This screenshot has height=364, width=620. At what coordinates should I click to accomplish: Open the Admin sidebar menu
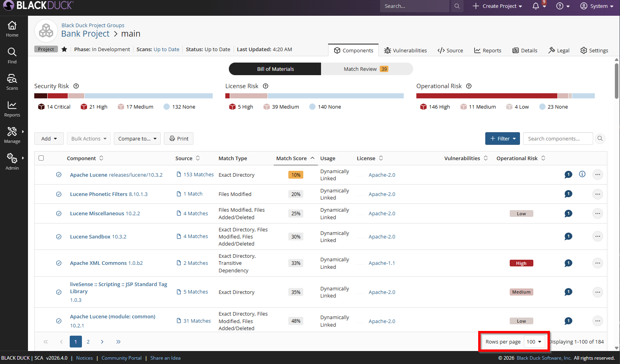12,162
